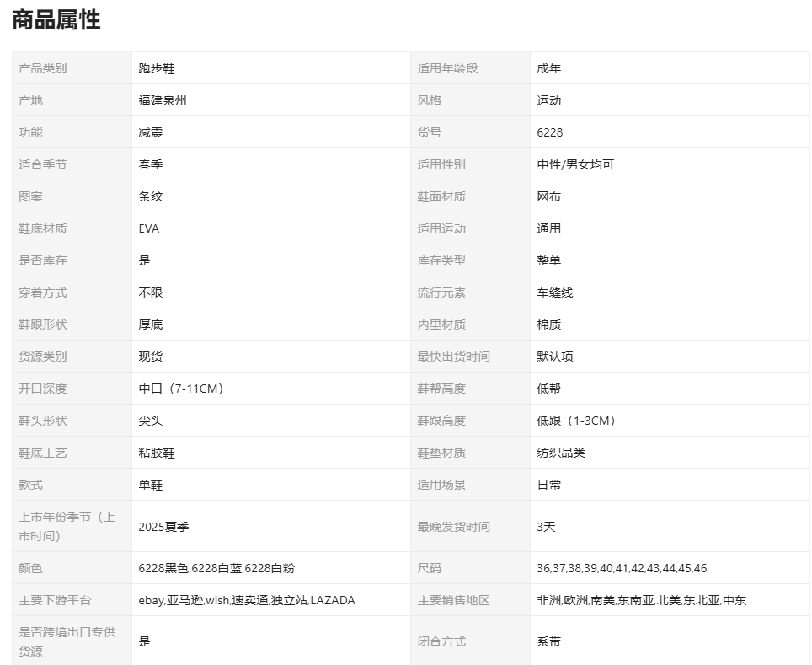The width and height of the screenshot is (812, 665).
Task: Select the 中性/男女均可 gender value
Action: click(x=575, y=164)
